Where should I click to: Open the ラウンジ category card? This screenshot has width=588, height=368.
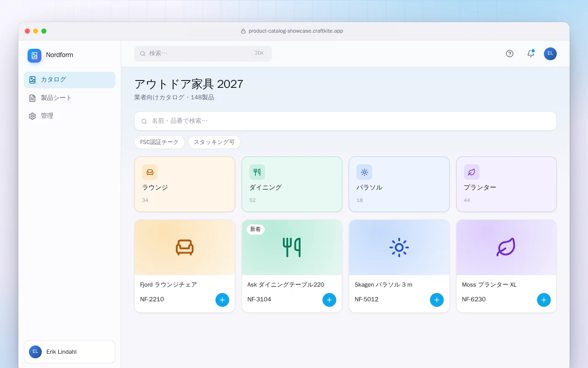click(185, 184)
